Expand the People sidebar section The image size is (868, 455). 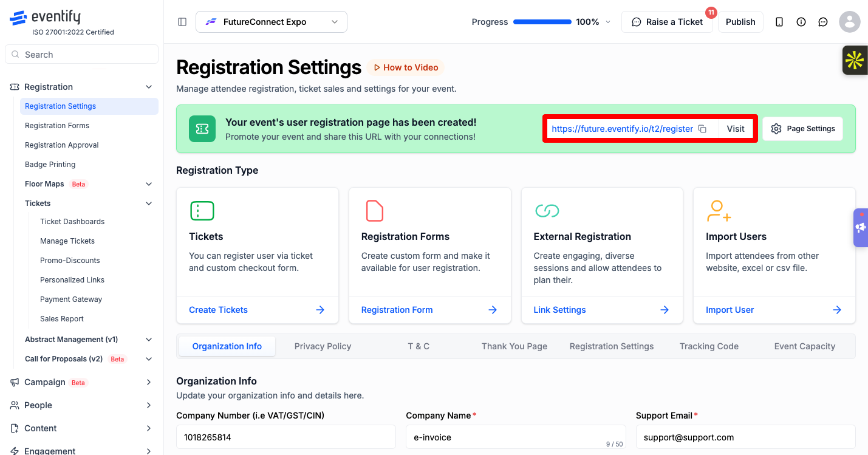[x=149, y=405]
